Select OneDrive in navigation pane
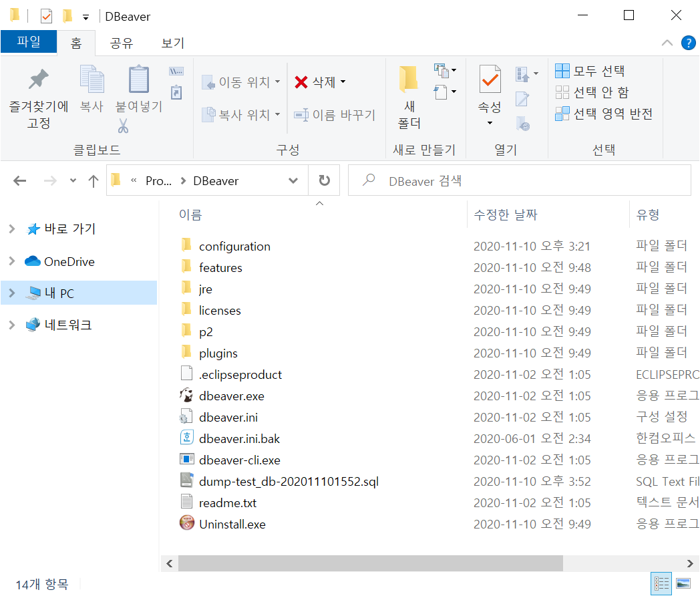 (x=69, y=262)
